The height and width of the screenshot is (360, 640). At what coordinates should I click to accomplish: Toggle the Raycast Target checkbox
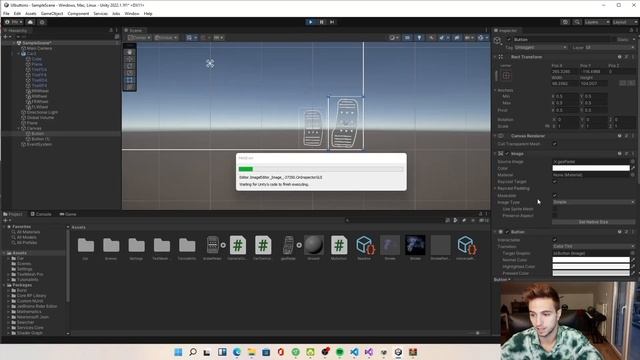[555, 182]
